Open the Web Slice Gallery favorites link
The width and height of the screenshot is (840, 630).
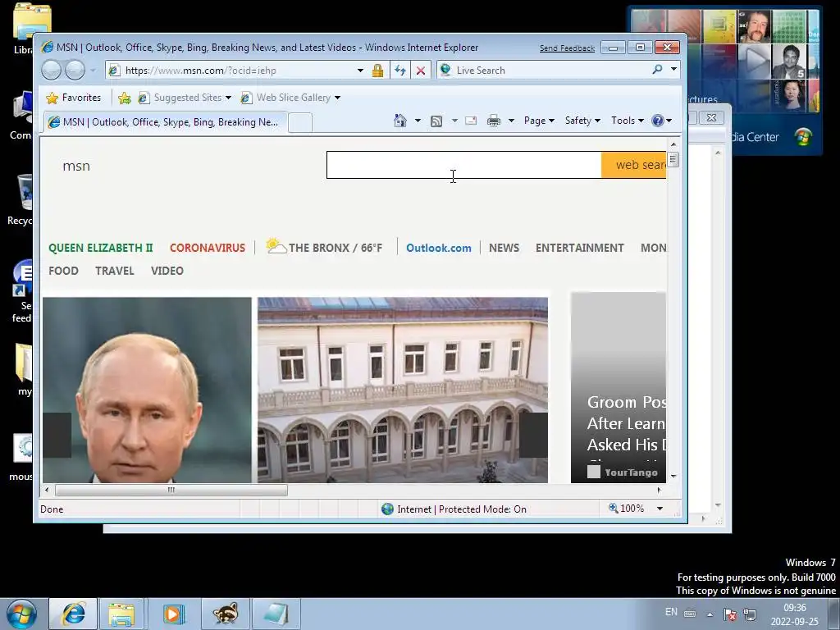point(290,98)
